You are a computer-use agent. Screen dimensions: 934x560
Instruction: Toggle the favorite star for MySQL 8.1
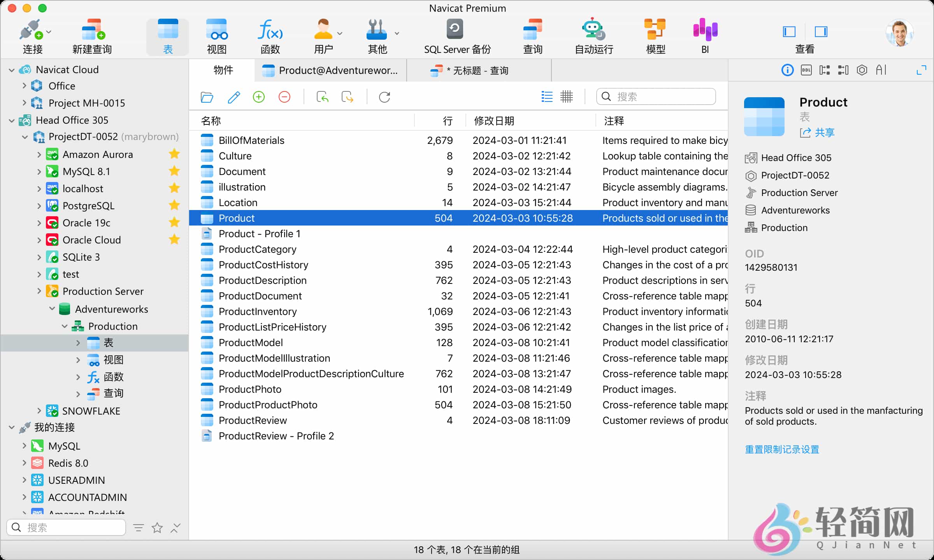(174, 171)
